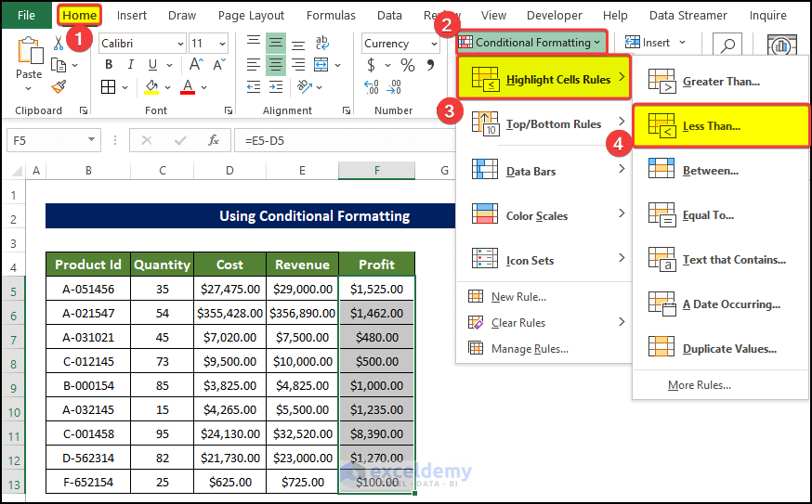Image resolution: width=812 pixels, height=504 pixels.
Task: Click the Conditional Formatting button
Action: [x=531, y=42]
